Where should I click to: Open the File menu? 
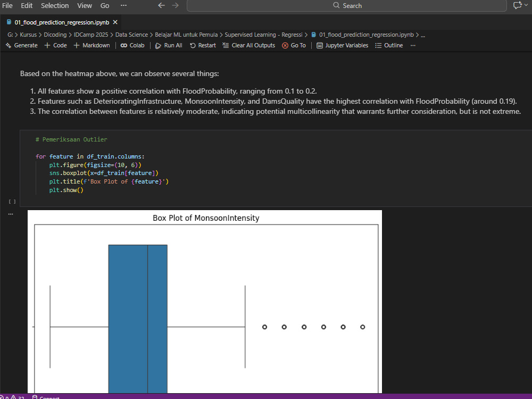(7, 5)
